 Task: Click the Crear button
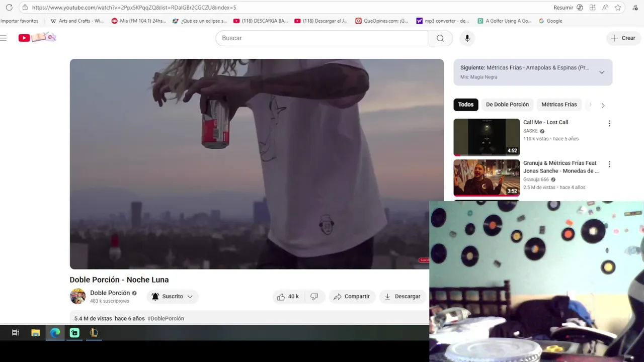click(x=623, y=38)
